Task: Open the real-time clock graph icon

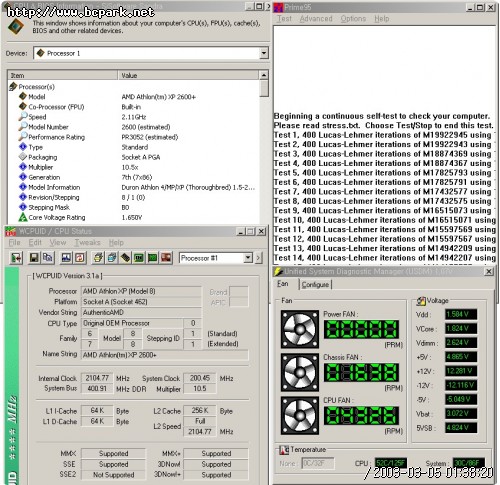Action: click(x=66, y=258)
